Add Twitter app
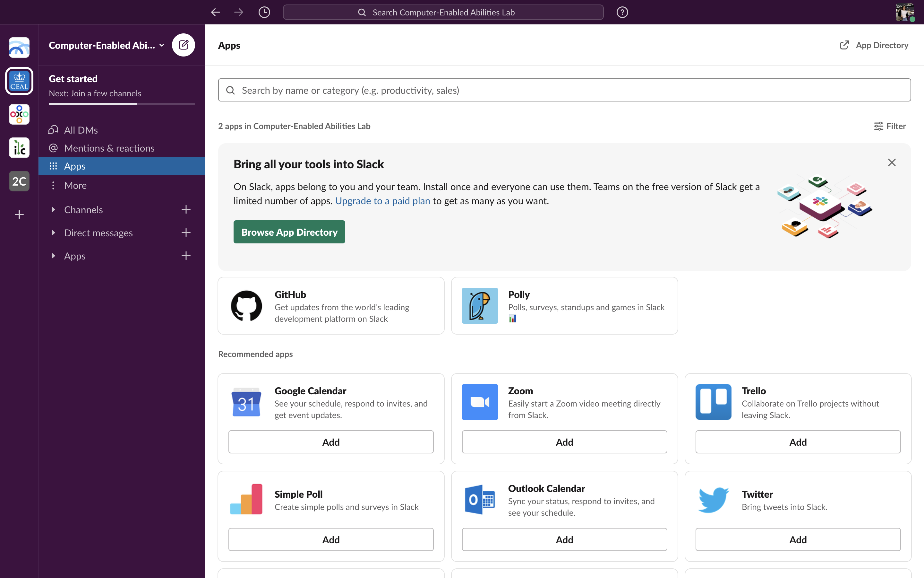This screenshot has width=924, height=578. click(x=798, y=539)
